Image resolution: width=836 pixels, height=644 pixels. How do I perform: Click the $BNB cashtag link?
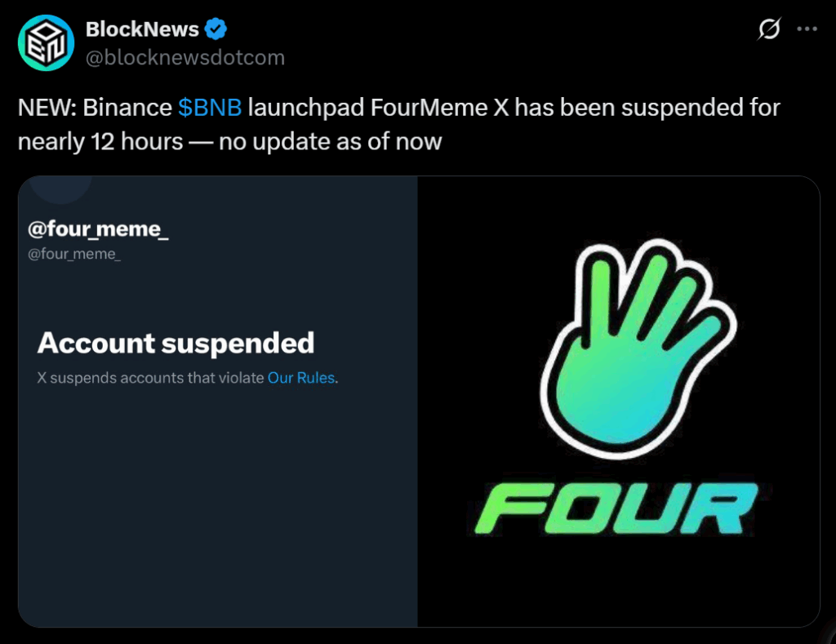tap(209, 108)
